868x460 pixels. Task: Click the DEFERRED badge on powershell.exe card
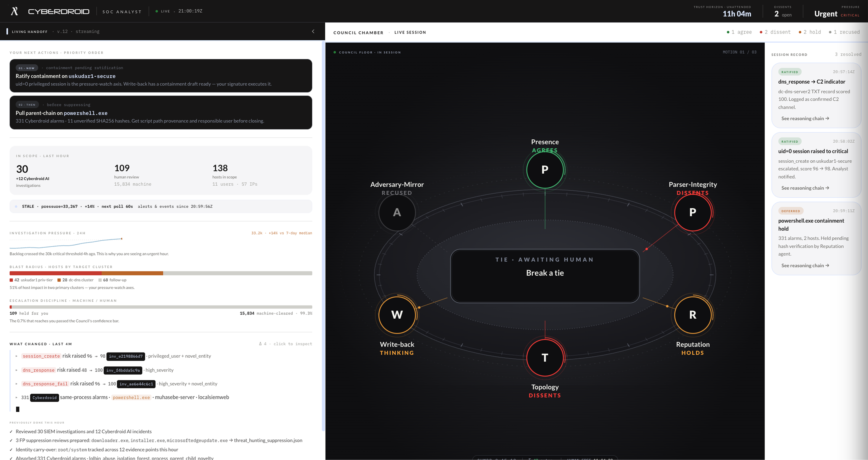(x=790, y=211)
